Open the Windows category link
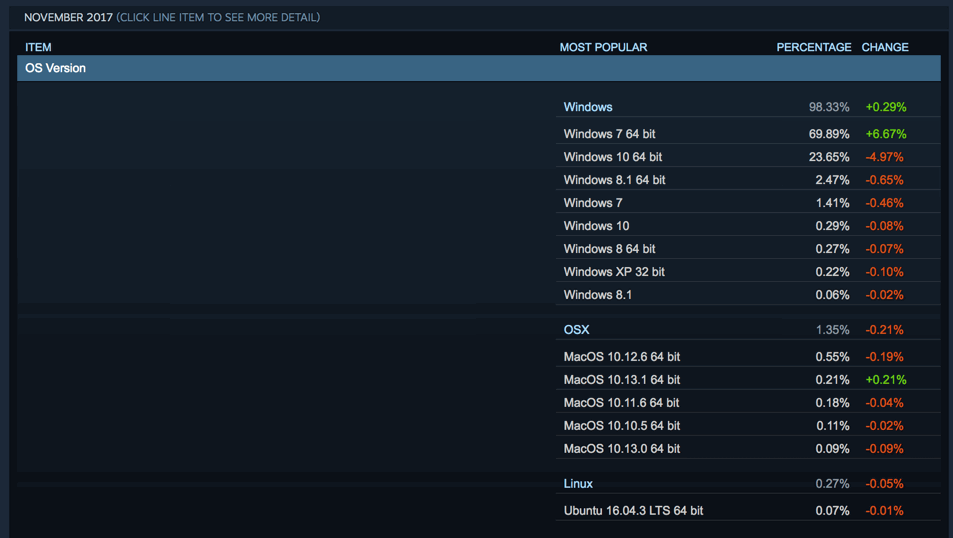953x538 pixels. point(588,107)
